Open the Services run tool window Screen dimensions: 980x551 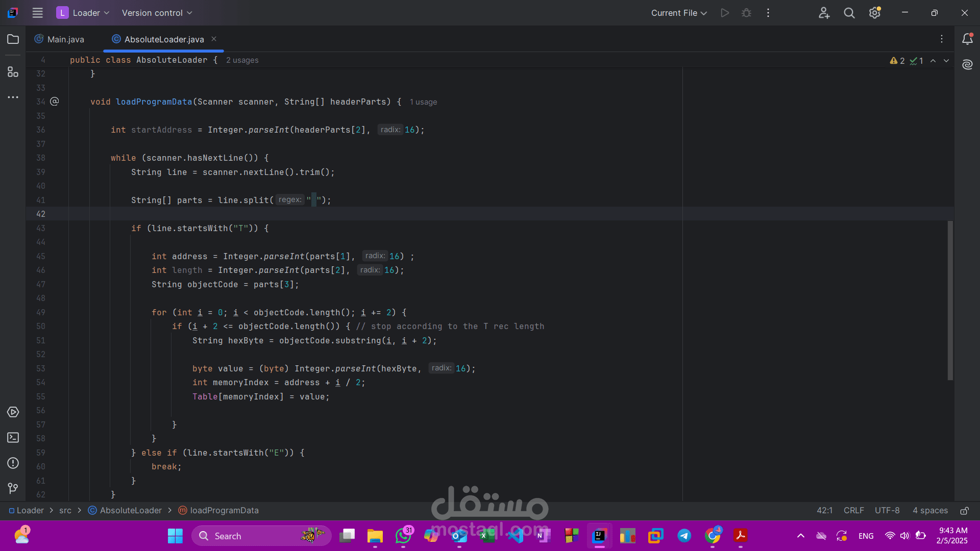[x=13, y=412]
